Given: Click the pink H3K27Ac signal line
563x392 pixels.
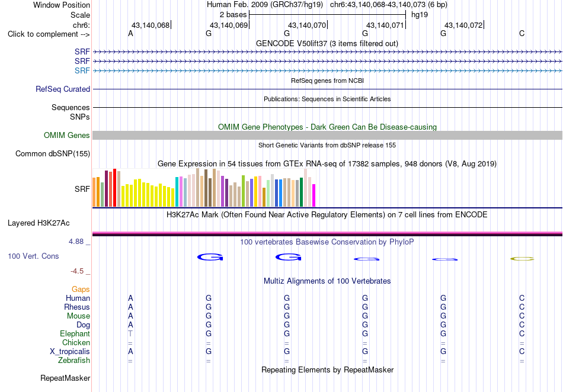Looking at the screenshot, I should coord(327,233).
